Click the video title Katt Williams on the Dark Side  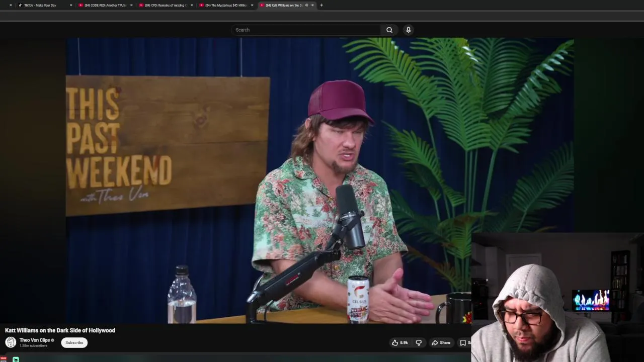click(x=60, y=330)
